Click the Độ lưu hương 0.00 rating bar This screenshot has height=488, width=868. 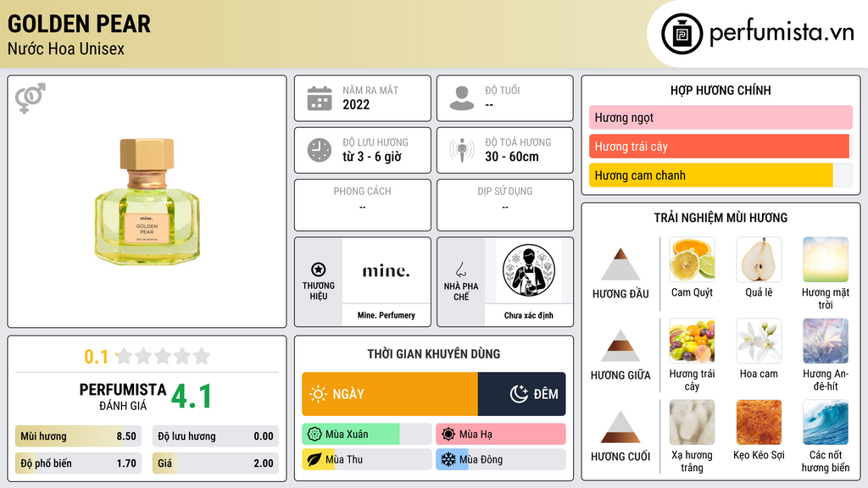pos(215,436)
